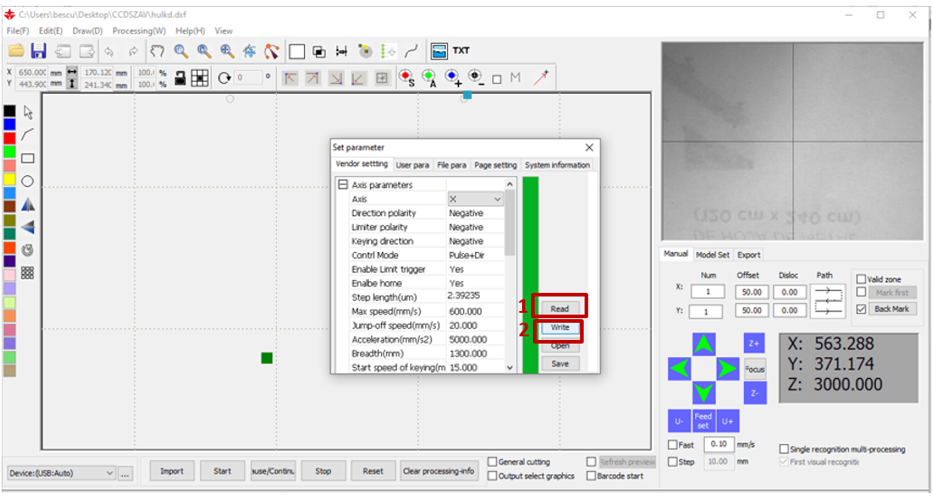Enable the General cutting checkbox
The image size is (933, 496).
[x=492, y=462]
